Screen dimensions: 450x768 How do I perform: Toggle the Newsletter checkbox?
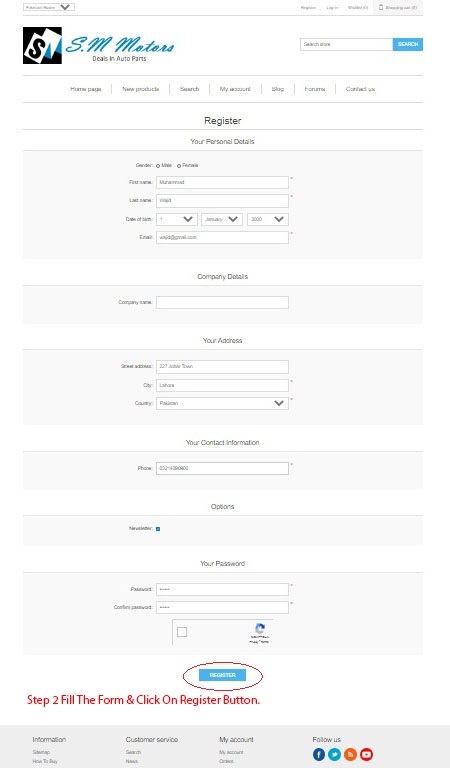click(x=158, y=529)
